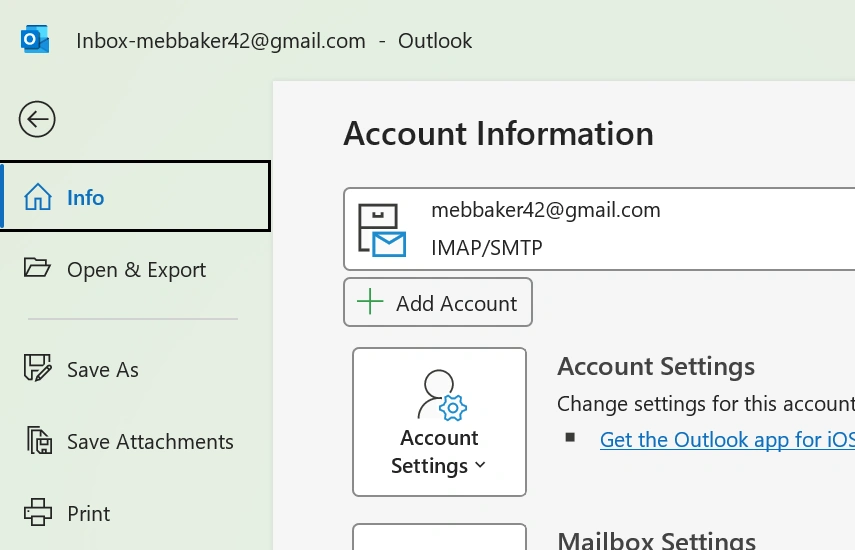Click the IMAP/SMTP account type text
The width and height of the screenshot is (855, 550).
(486, 247)
